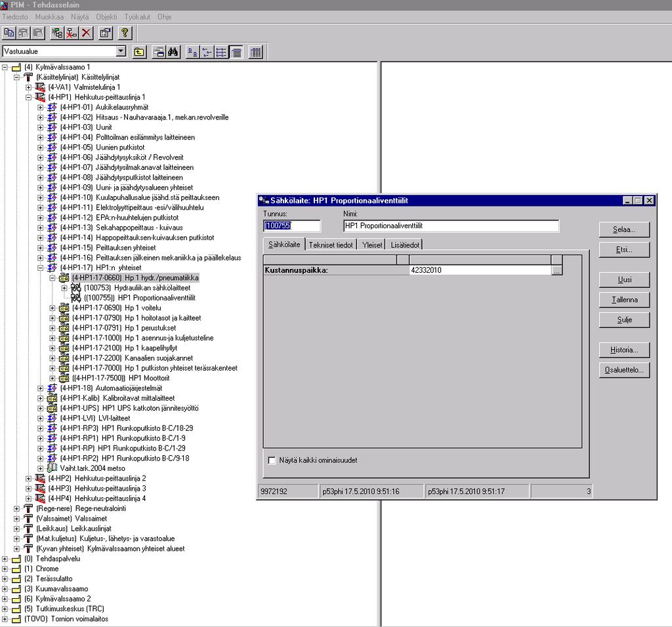Screen dimensions: 672x627
Task: Open search with the binoculars icon
Action: [x=173, y=52]
